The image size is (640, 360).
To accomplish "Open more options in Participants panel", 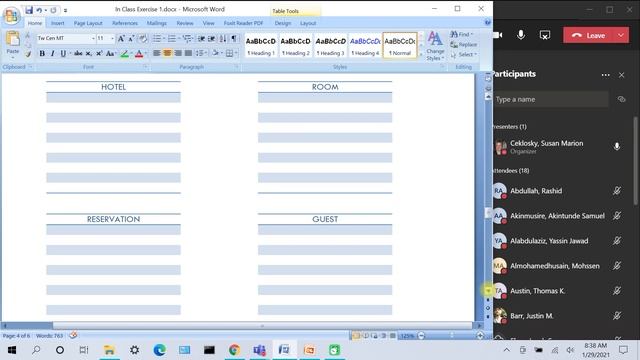I will (x=605, y=75).
